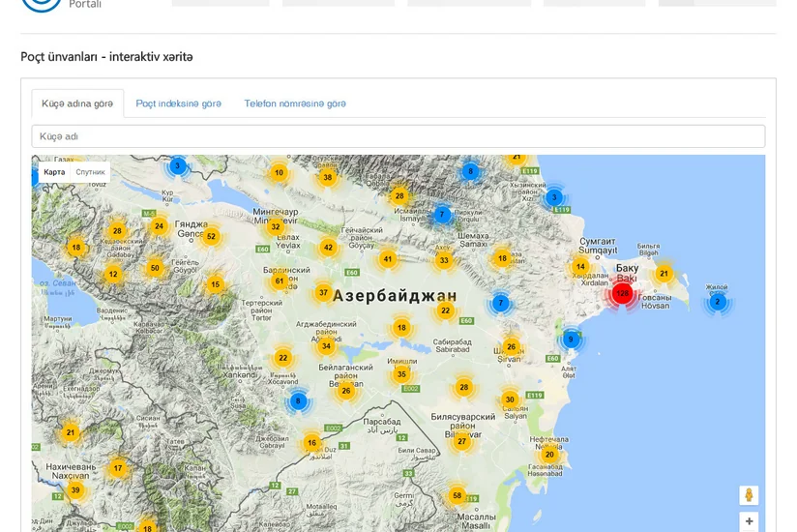Focus the Küçə adı search field
Image resolution: width=797 pixels, height=532 pixels.
pos(398,136)
